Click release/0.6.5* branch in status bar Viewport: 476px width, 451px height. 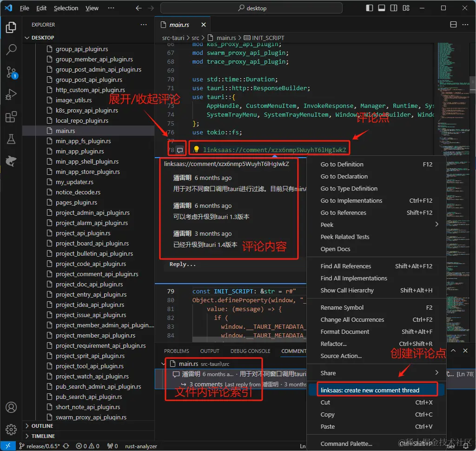pyautogui.click(x=40, y=446)
